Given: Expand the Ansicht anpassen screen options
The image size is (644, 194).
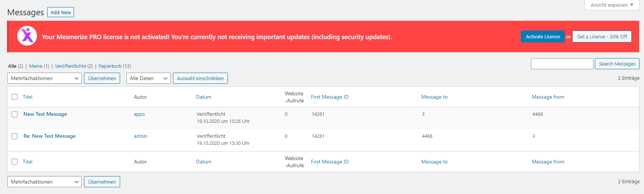Looking at the screenshot, I should pos(612,5).
